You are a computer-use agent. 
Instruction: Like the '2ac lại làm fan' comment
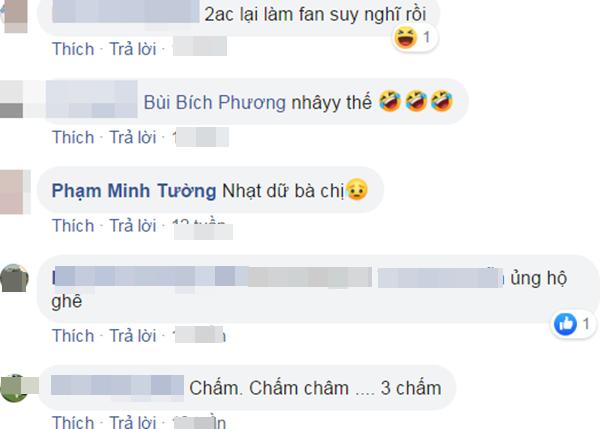pos(73,49)
